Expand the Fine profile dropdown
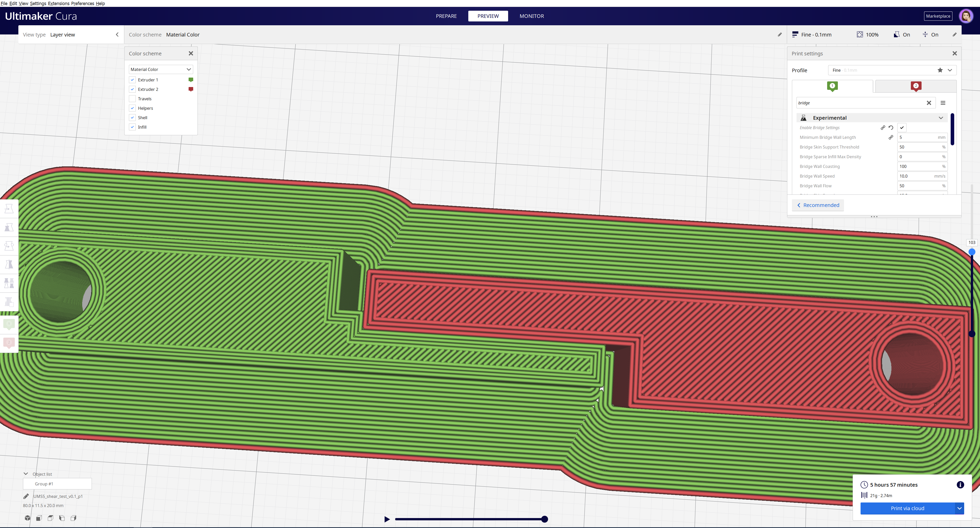 pos(950,70)
